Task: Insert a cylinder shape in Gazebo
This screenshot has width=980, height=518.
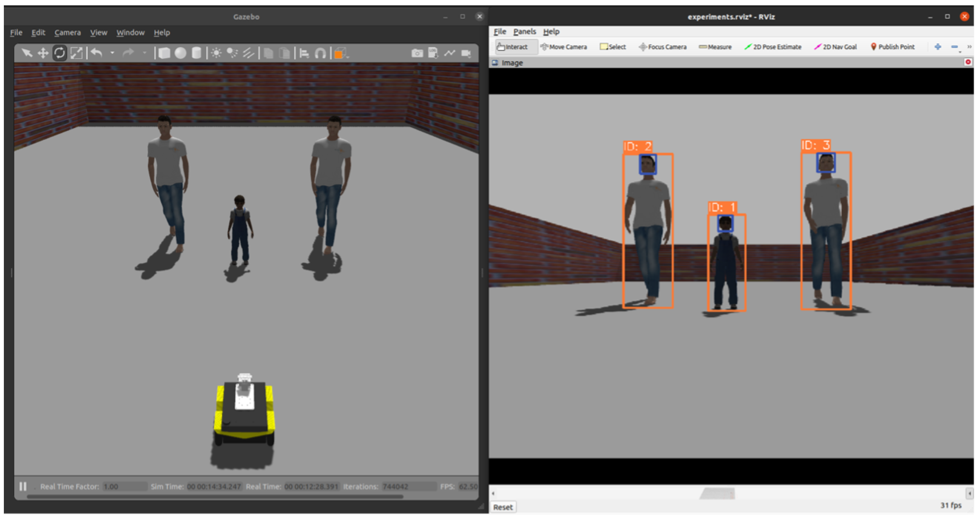Action: 196,53
